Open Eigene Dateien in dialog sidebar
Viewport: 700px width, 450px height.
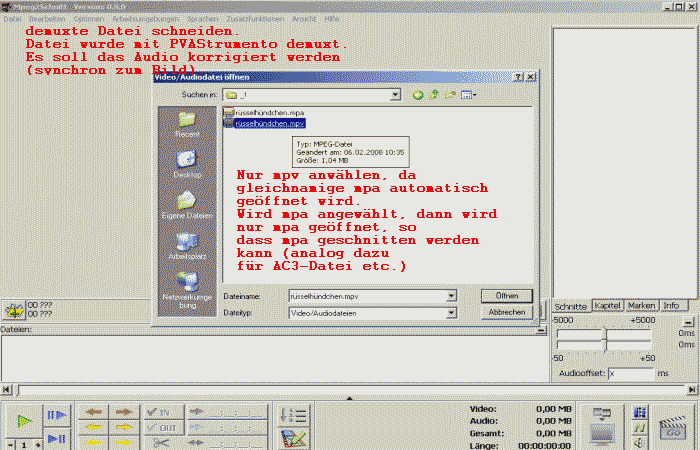(x=187, y=205)
